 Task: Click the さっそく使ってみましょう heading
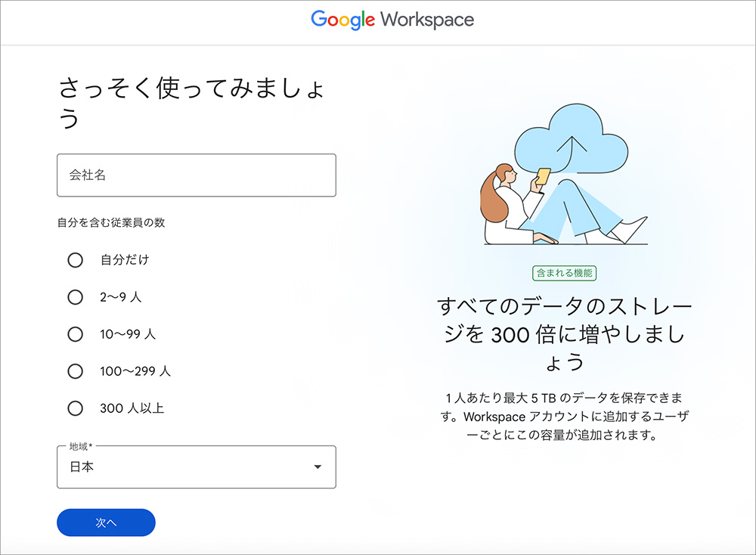(193, 89)
